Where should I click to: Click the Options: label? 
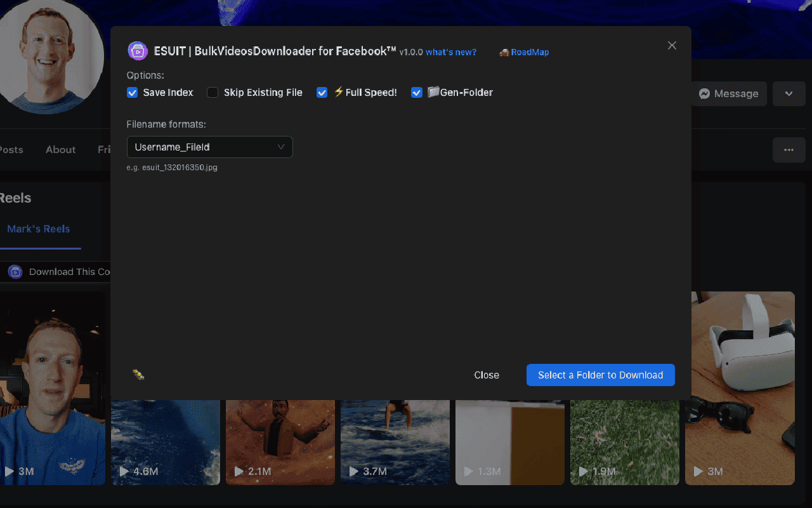coord(145,75)
